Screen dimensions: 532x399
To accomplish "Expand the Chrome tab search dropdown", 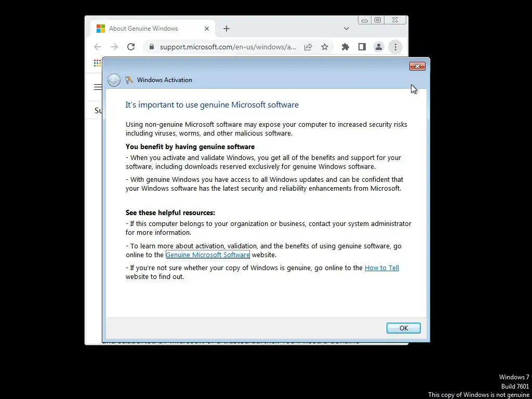I will click(347, 29).
